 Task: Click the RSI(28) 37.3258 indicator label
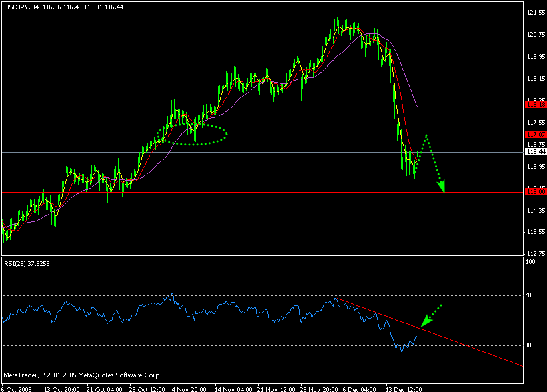27,263
